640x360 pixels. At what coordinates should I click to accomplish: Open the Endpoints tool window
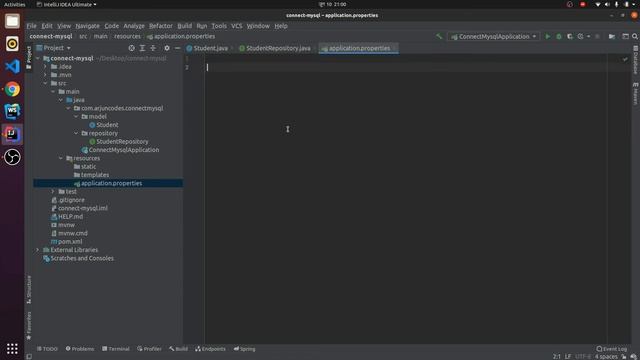pos(210,349)
